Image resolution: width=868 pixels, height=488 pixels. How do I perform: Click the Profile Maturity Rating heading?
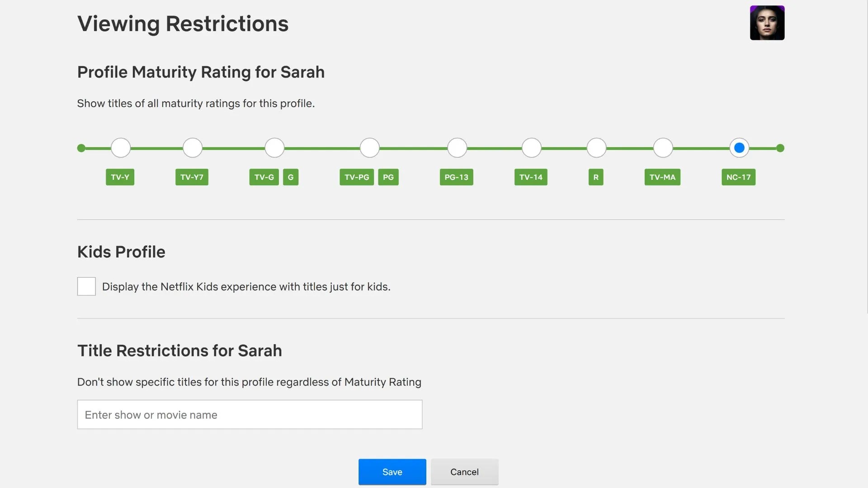click(201, 72)
